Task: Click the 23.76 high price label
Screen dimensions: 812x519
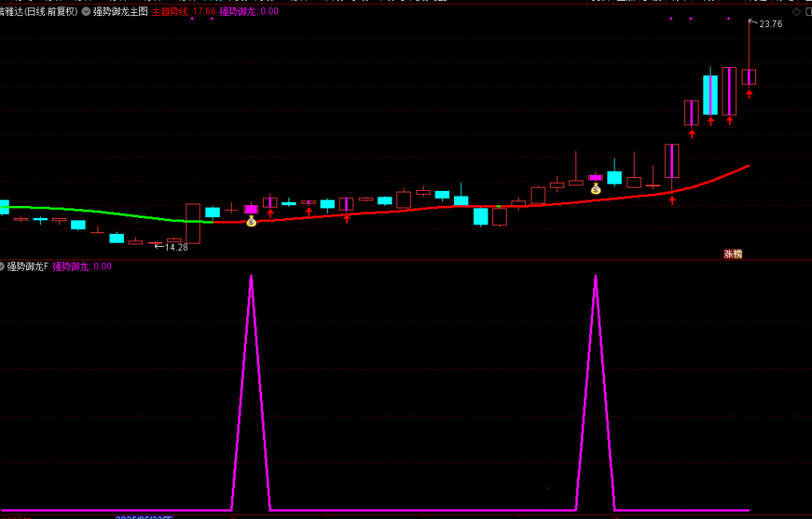Action: pos(770,24)
